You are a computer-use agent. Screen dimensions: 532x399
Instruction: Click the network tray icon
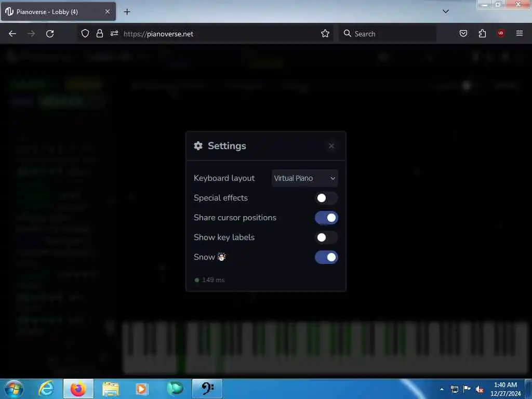pos(454,389)
